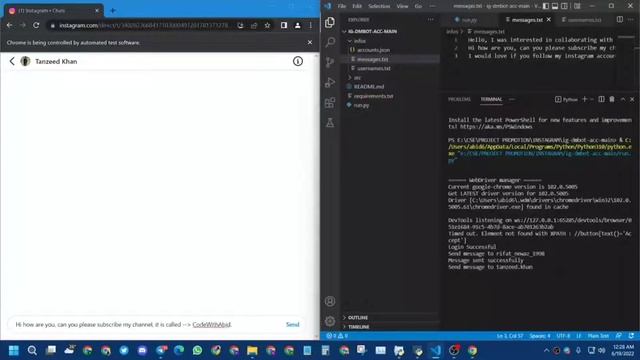The height and width of the screenshot is (360, 640).
Task: Open Chrome side panel icon
Action: (x=284, y=25)
